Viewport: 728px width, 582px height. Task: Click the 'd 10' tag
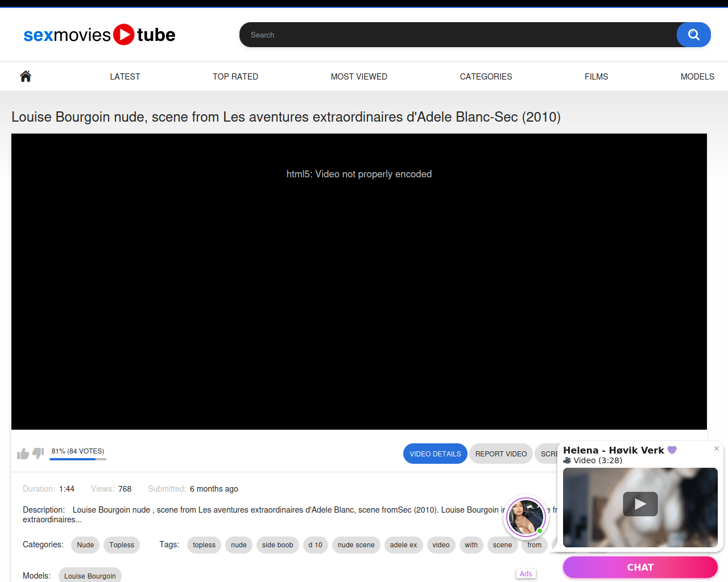[315, 545]
